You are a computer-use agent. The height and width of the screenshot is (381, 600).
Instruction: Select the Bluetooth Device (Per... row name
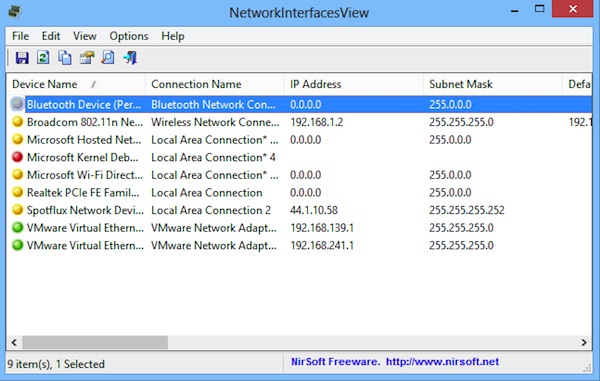click(x=84, y=104)
